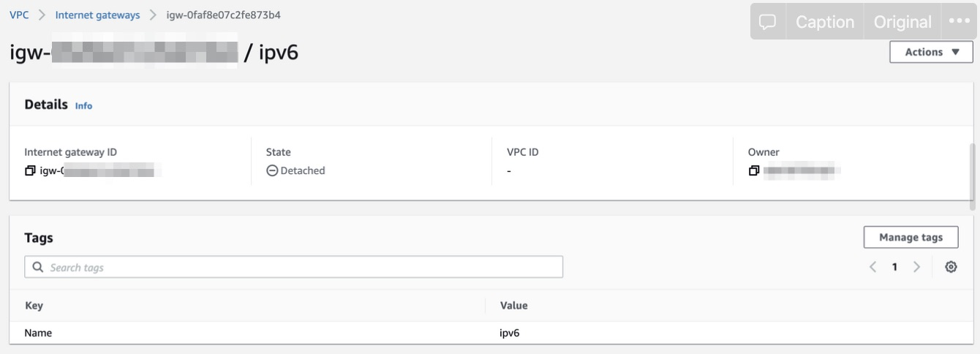Screen dimensions: 980x354
Task: Click the speech bubble comment icon
Action: [x=767, y=22]
